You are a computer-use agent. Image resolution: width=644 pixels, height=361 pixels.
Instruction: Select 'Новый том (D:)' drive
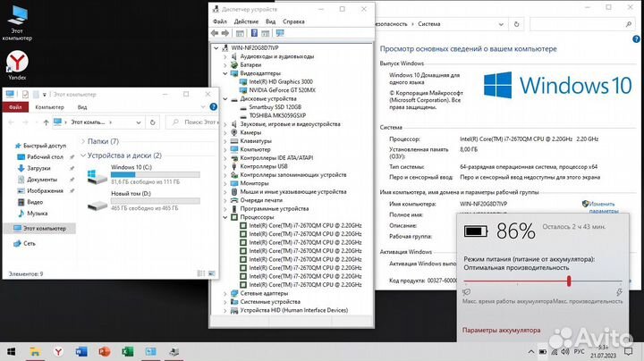click(144, 200)
